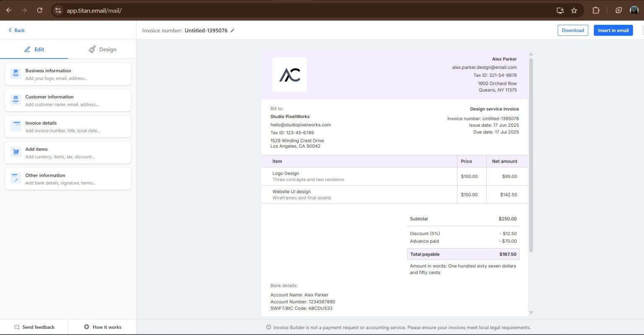The height and width of the screenshot is (335, 644).
Task: Click the '$150.00' price cell
Action: 472,194
